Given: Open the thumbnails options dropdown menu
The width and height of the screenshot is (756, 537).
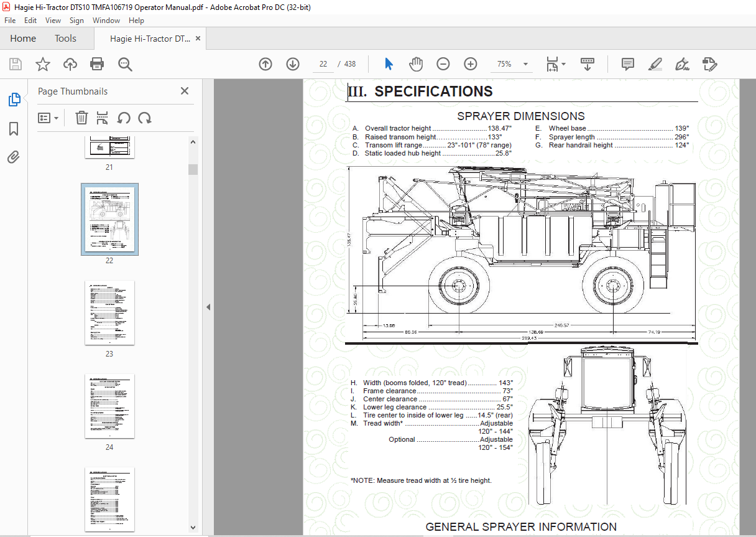Looking at the screenshot, I should point(48,118).
